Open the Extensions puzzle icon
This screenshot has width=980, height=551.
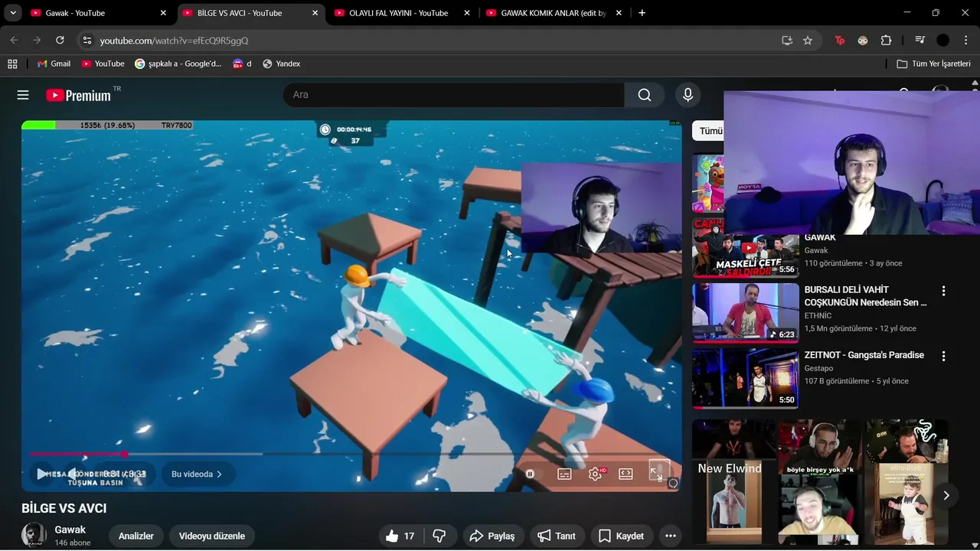click(887, 41)
